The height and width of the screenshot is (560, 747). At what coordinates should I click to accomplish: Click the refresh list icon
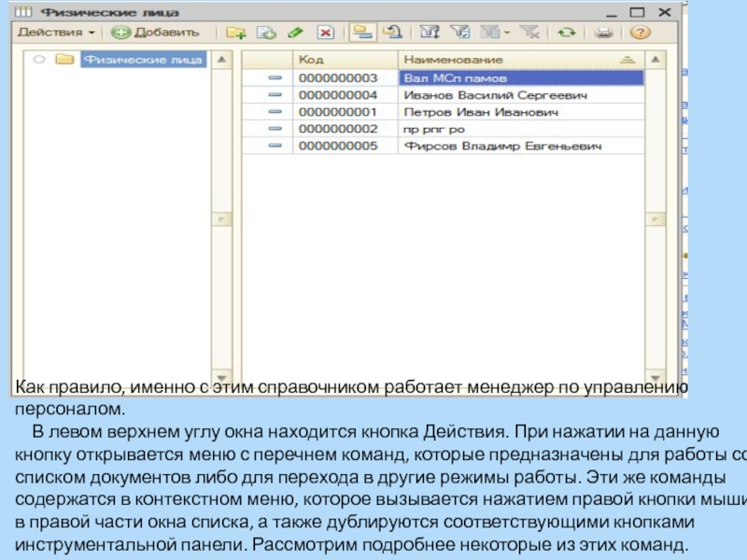565,32
